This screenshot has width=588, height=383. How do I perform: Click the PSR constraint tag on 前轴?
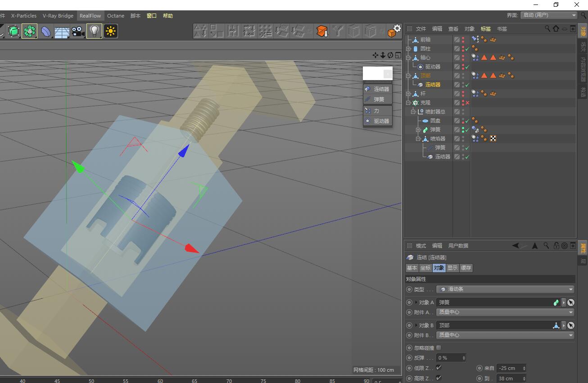475,40
